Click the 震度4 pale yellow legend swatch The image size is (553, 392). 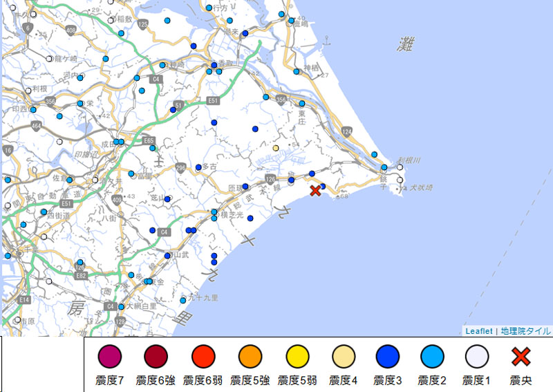(344, 356)
